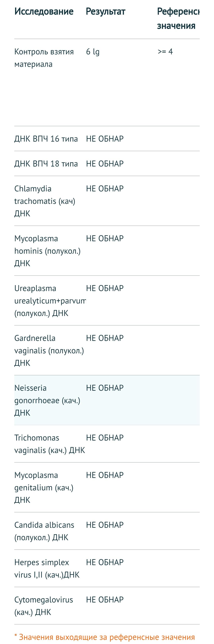Screen dimensions: 214x644
Task: Click the Результат column header
Action: [x=105, y=11]
